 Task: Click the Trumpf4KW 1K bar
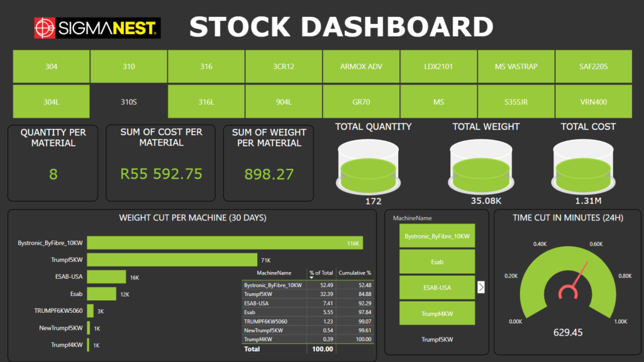(88, 345)
